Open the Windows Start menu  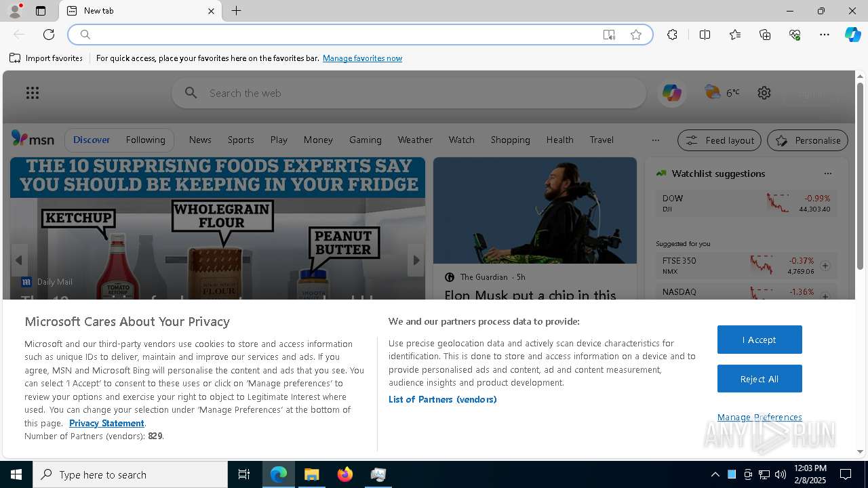16,474
